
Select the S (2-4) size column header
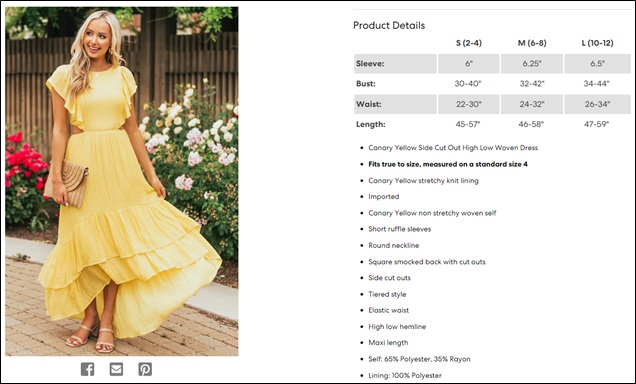coord(469,43)
